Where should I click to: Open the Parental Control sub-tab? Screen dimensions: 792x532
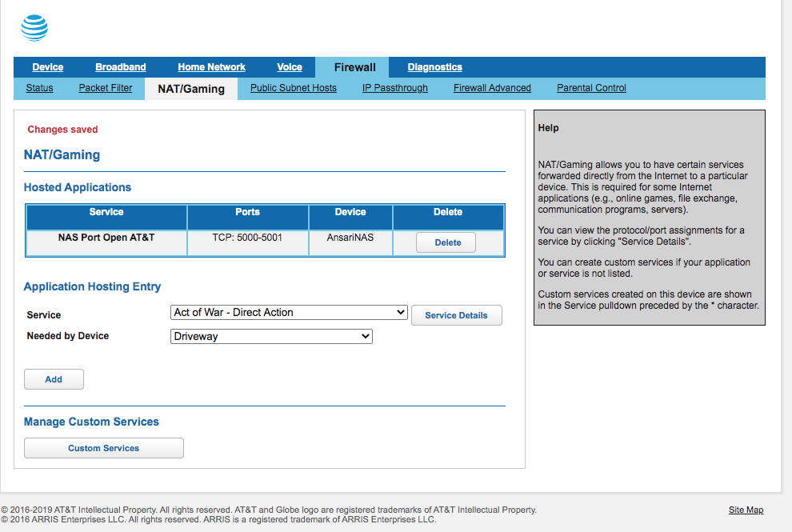point(591,88)
